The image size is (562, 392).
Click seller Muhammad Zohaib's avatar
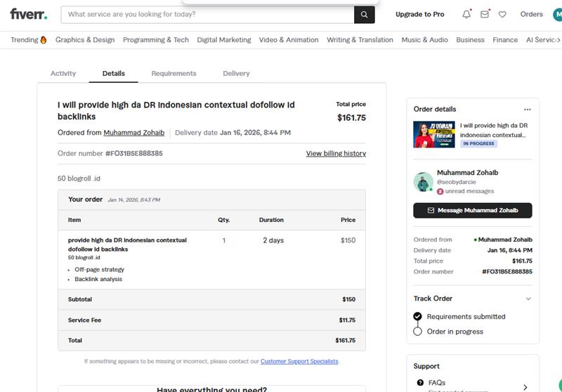423,182
